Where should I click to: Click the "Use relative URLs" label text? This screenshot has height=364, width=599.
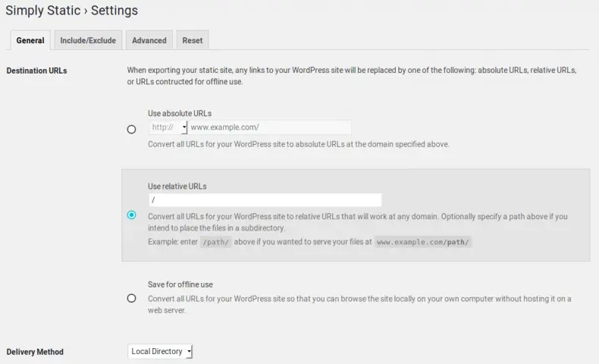pyautogui.click(x=177, y=187)
